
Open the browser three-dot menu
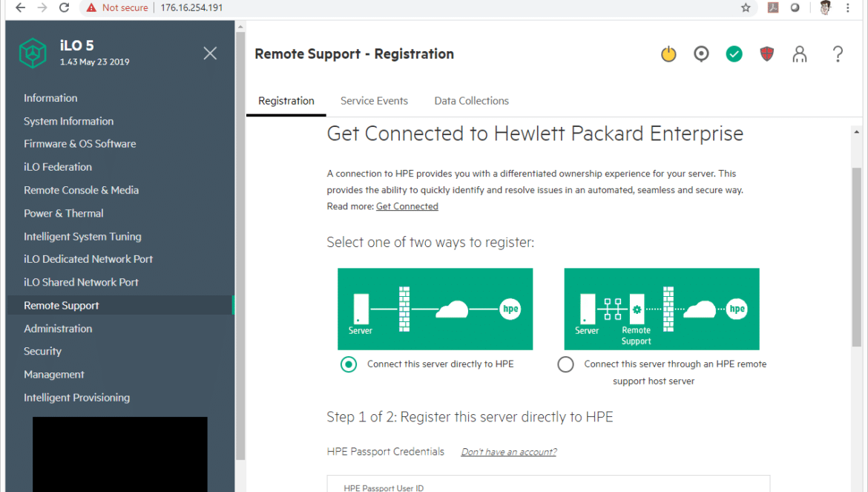[847, 7]
